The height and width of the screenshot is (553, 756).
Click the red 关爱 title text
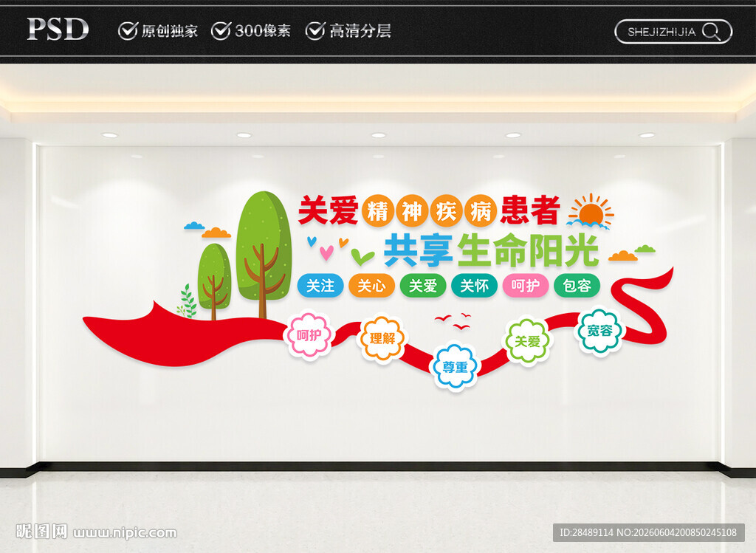pyautogui.click(x=329, y=210)
